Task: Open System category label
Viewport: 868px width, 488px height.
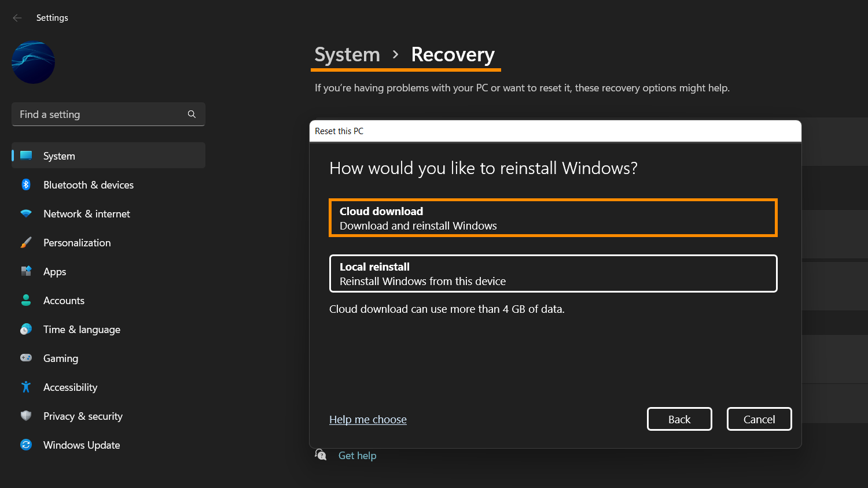Action: [59, 156]
